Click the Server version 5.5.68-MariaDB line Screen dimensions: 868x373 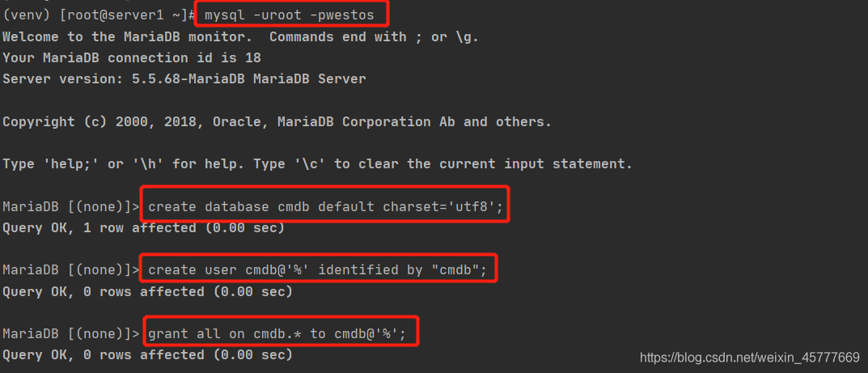point(184,79)
